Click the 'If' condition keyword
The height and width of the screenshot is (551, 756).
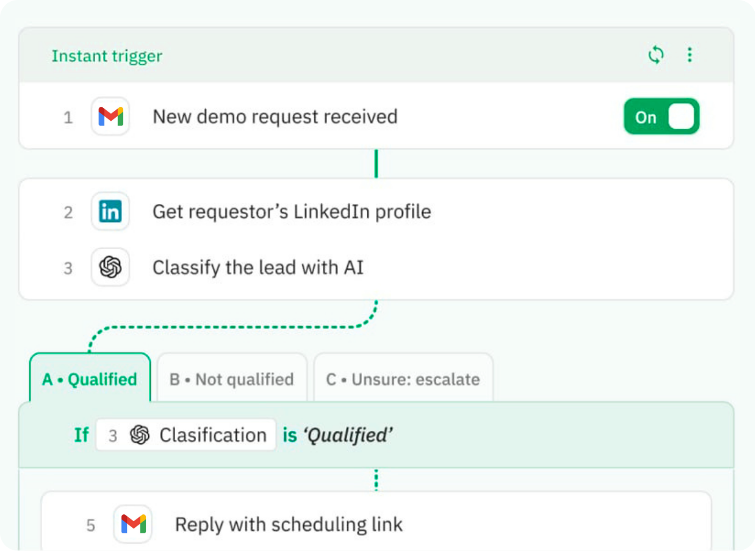[81, 435]
